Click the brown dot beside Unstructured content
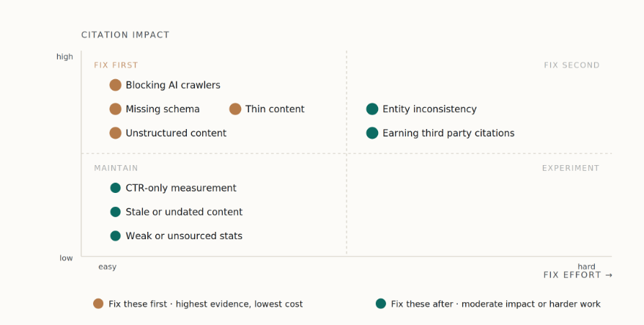 click(x=116, y=133)
